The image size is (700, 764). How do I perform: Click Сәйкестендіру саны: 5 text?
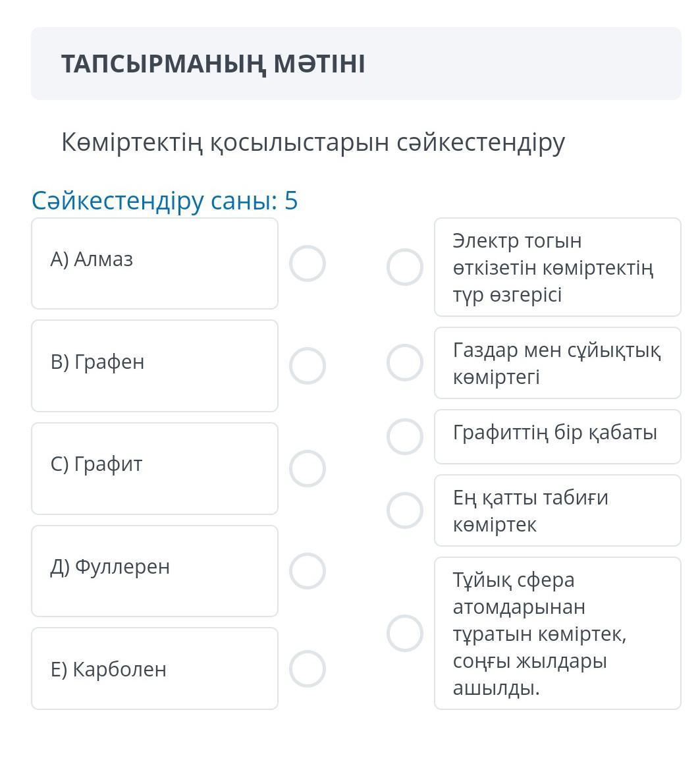click(x=165, y=200)
